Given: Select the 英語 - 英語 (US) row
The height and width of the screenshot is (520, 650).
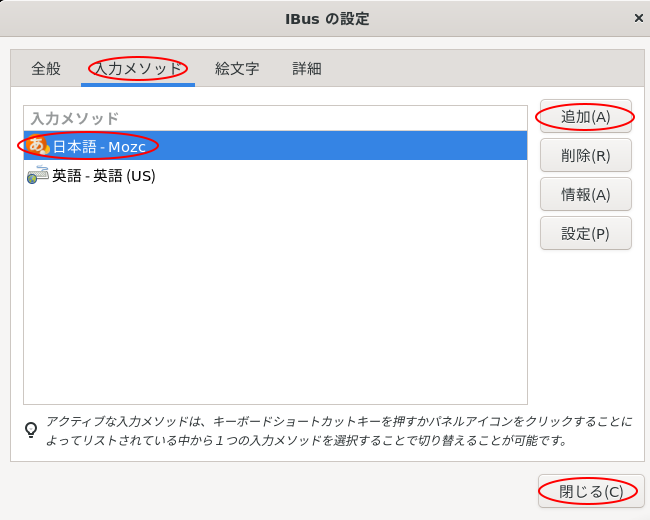Looking at the screenshot, I should click(275, 175).
